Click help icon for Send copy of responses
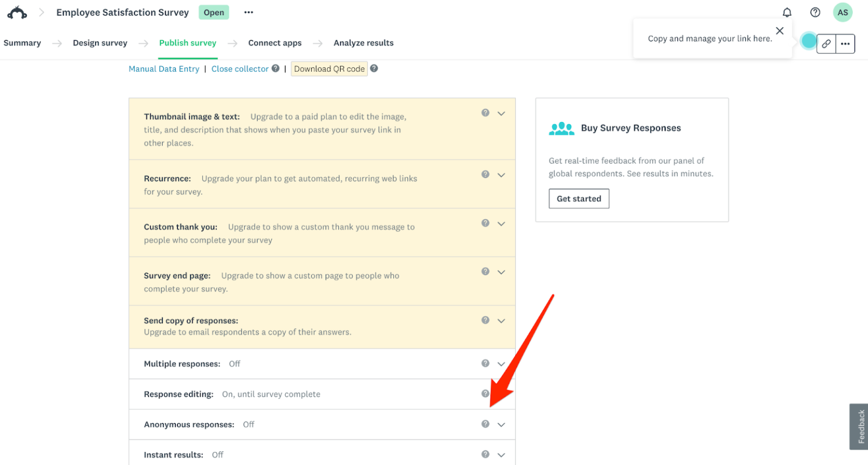The width and height of the screenshot is (868, 465). 485,320
